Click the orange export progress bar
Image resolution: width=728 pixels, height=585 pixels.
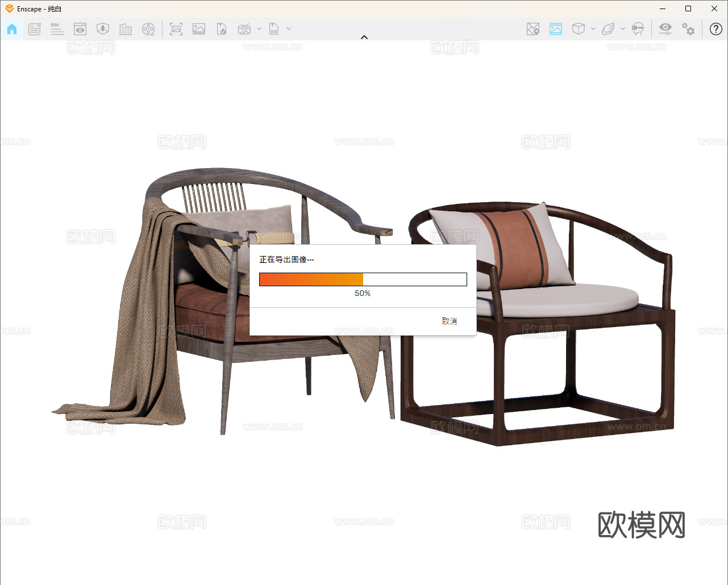pos(363,279)
